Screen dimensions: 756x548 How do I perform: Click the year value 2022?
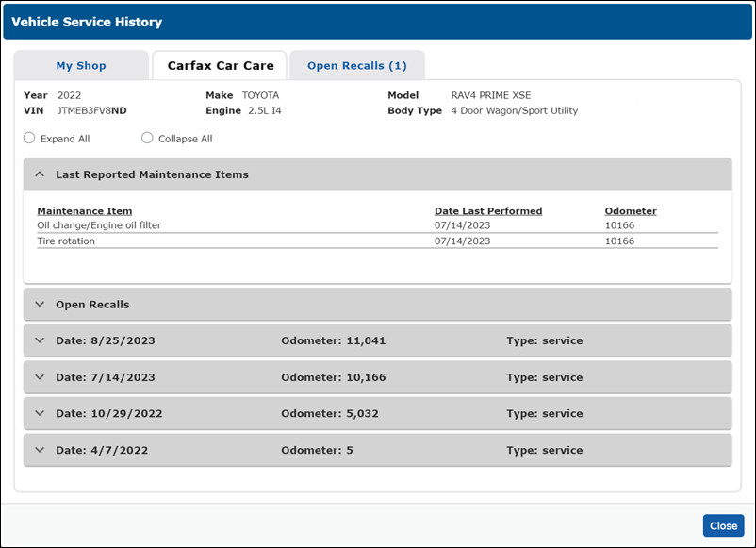pyautogui.click(x=70, y=95)
